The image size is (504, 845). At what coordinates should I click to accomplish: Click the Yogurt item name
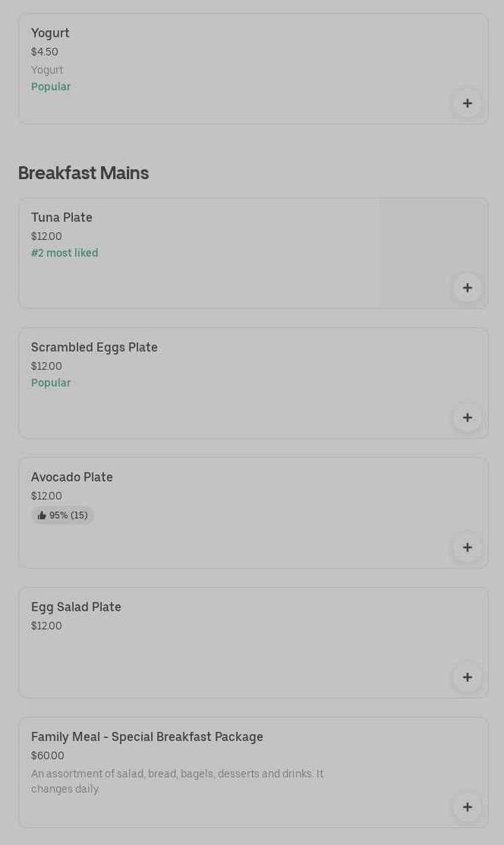[50, 33]
